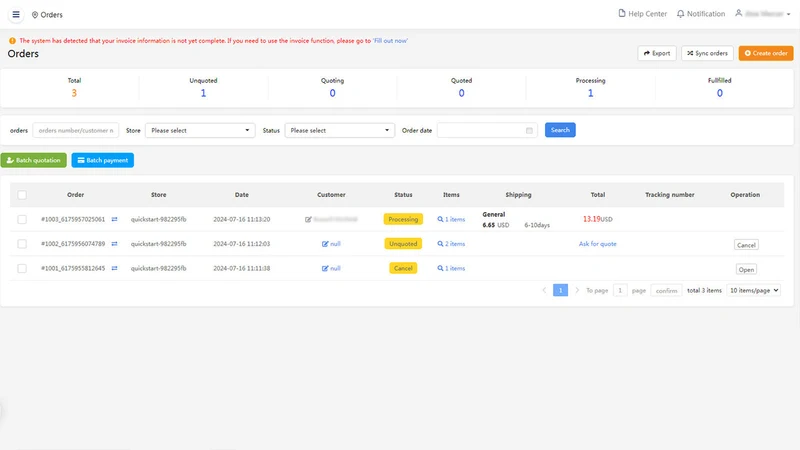
Task: Click the sync icon next to order #1001
Action: click(114, 268)
